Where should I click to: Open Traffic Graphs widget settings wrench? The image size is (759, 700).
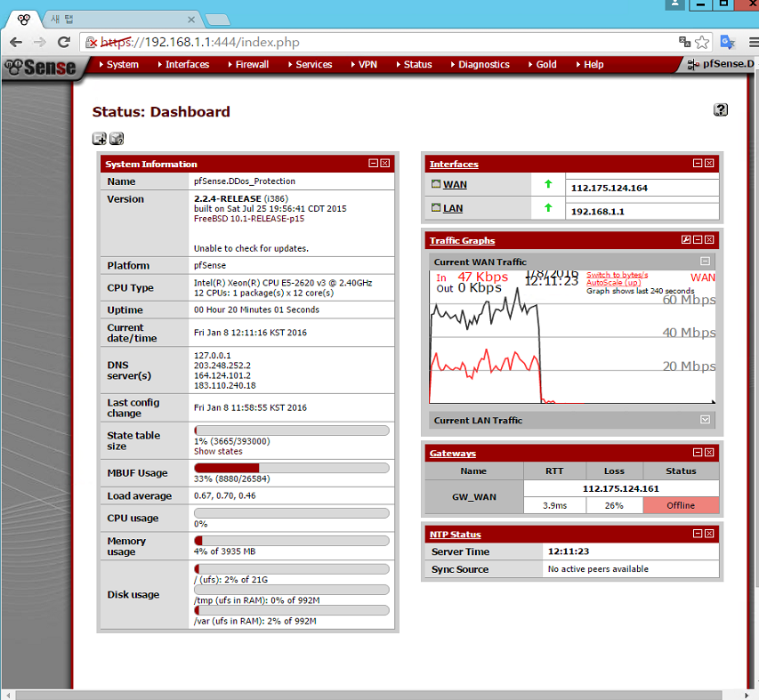coord(686,239)
